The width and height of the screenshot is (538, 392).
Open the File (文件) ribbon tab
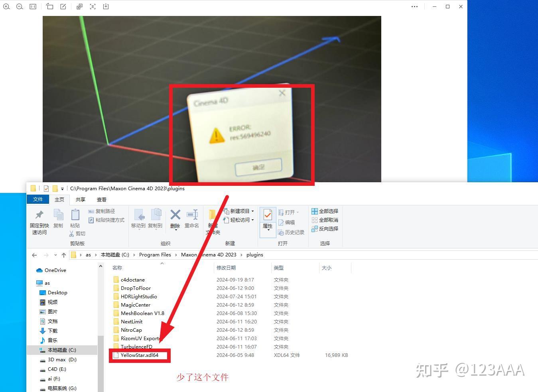(38, 199)
